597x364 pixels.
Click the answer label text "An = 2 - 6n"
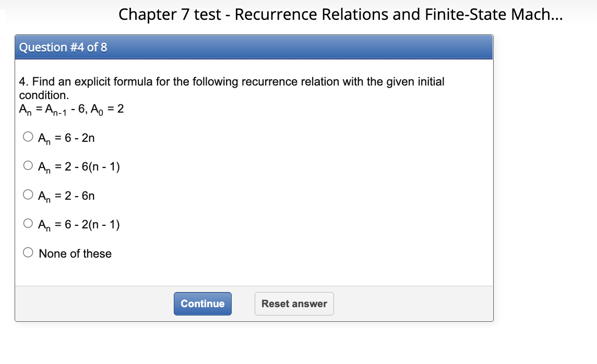pos(66,195)
